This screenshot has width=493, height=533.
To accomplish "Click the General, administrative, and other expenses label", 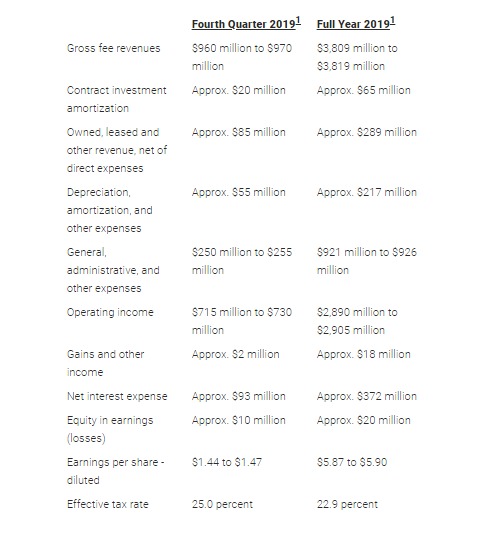I will (x=113, y=270).
